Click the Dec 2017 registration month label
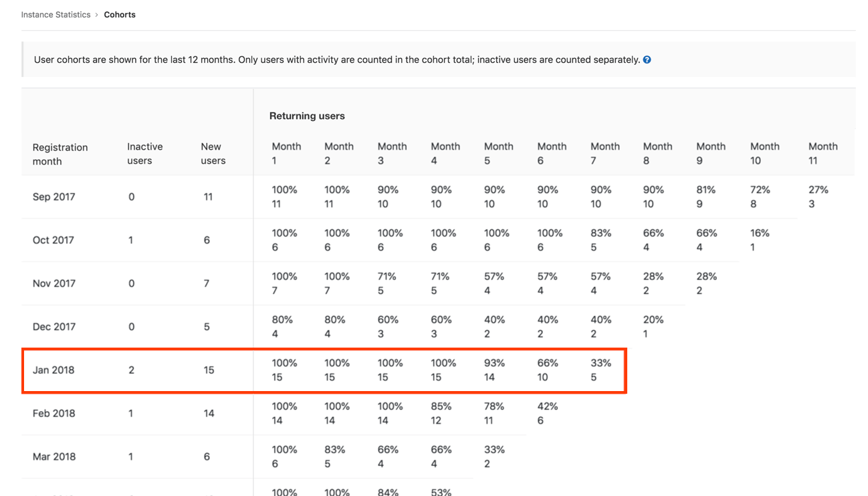The image size is (868, 496). (54, 326)
